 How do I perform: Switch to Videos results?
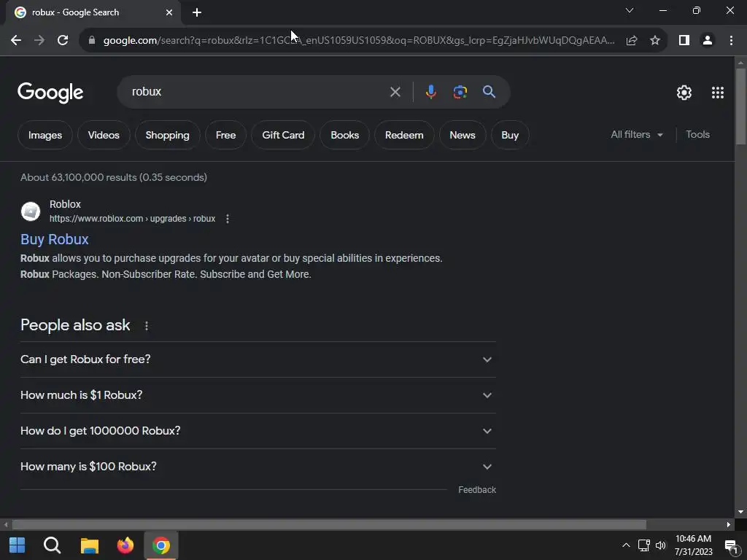[x=104, y=135]
